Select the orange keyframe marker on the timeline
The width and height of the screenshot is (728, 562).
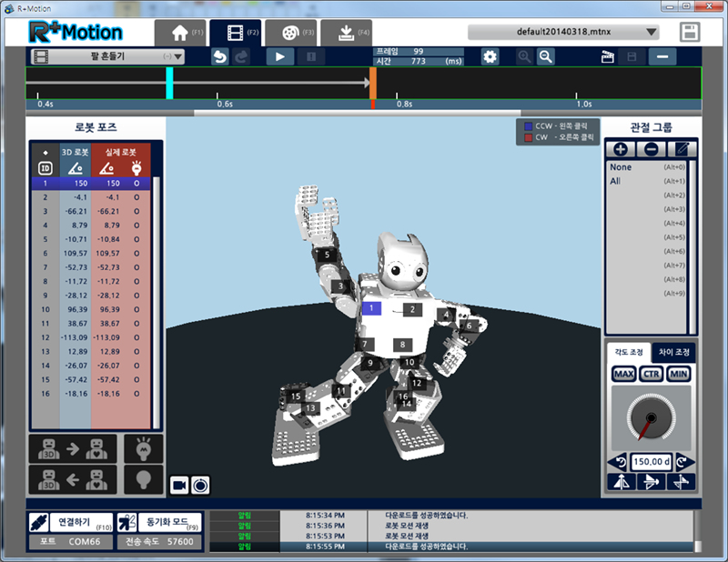click(x=373, y=83)
